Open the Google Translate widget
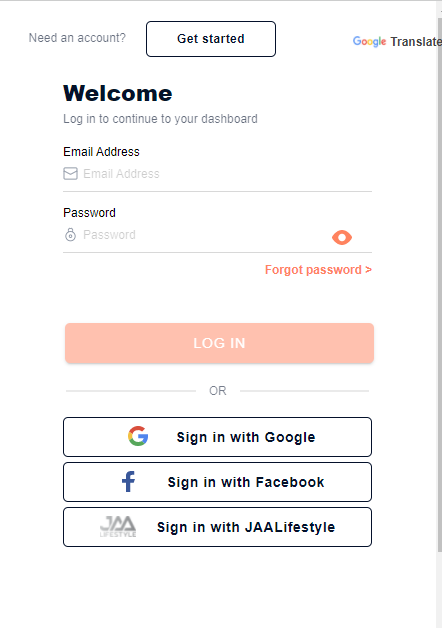The height and width of the screenshot is (628, 442). click(397, 41)
